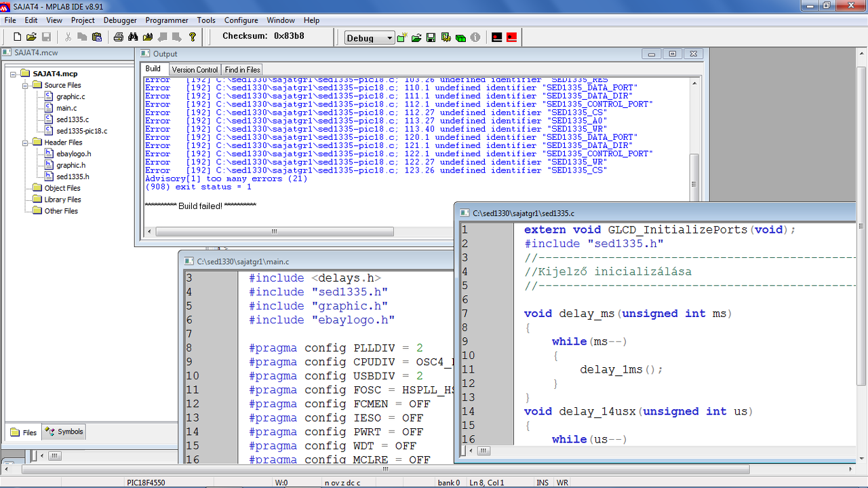Select graphic.h in Header Files
The image size is (868, 488).
(71, 165)
